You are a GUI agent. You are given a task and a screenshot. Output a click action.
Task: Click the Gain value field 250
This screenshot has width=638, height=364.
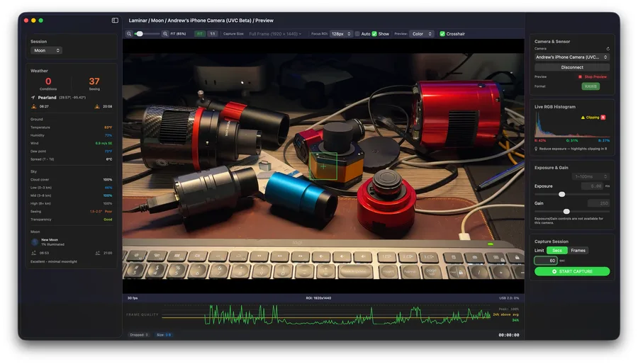(x=598, y=203)
